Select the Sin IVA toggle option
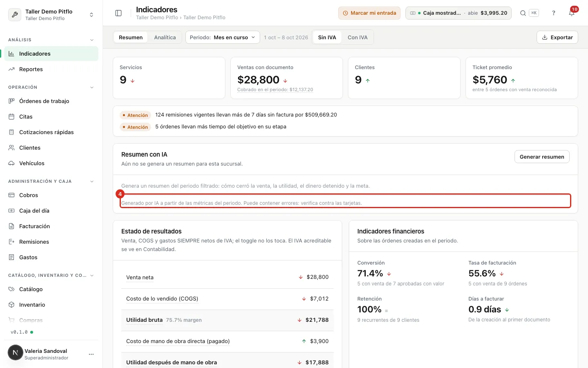 point(327,37)
